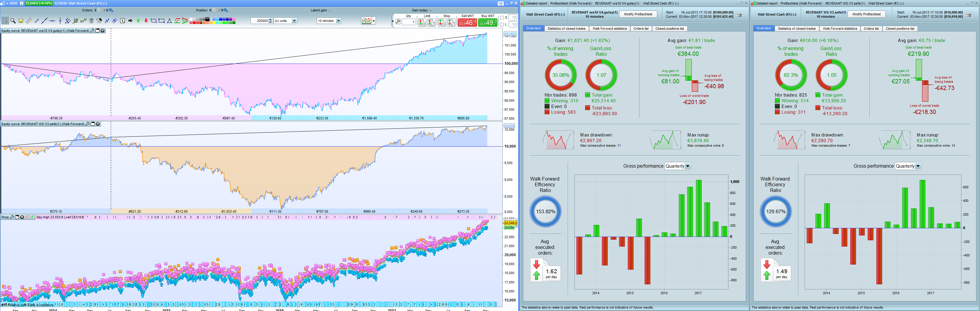Open the alert bell tool
Image resolution: width=980 pixels, height=311 pixels.
(x=21, y=21)
